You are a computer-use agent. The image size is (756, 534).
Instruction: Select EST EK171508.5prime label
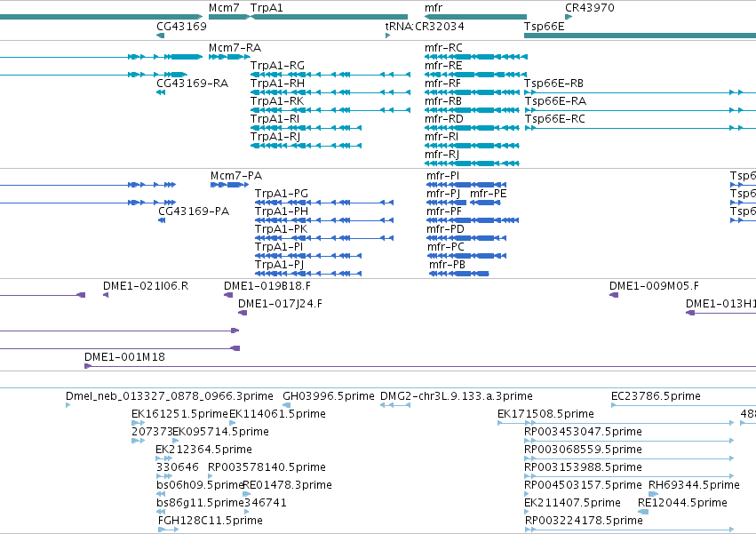(545, 413)
